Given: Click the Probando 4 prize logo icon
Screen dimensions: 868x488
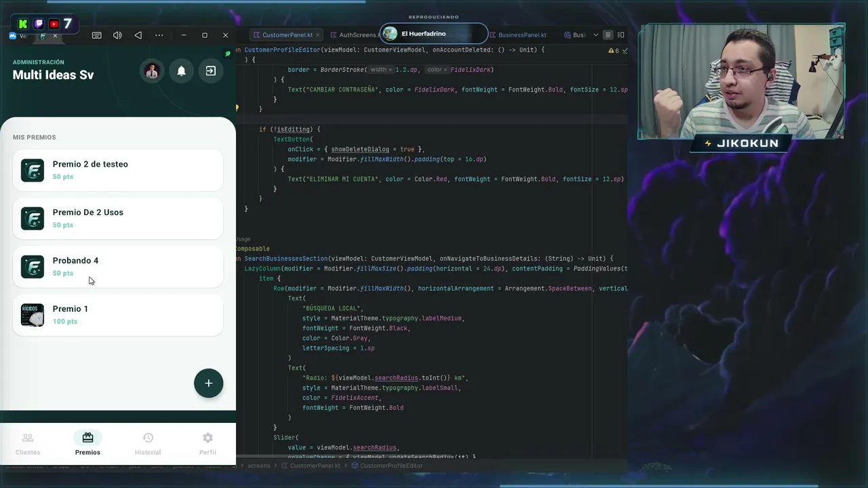Looking at the screenshot, I should pos(33,266).
